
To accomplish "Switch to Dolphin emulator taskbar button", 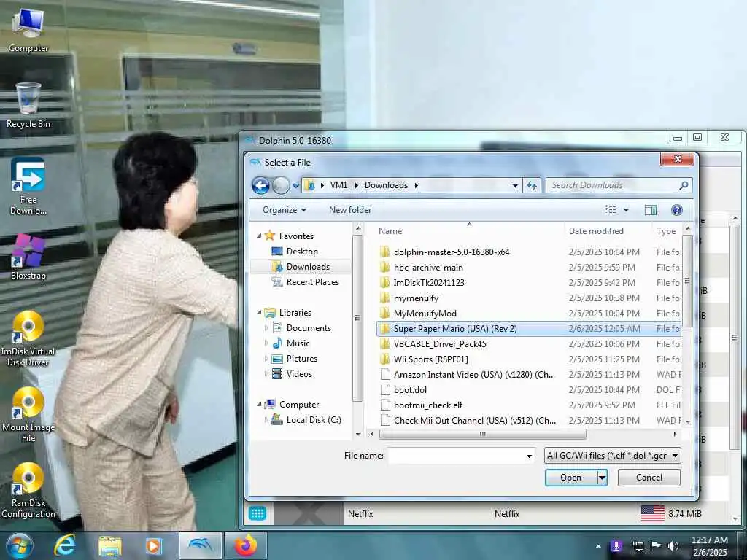I will 200,545.
